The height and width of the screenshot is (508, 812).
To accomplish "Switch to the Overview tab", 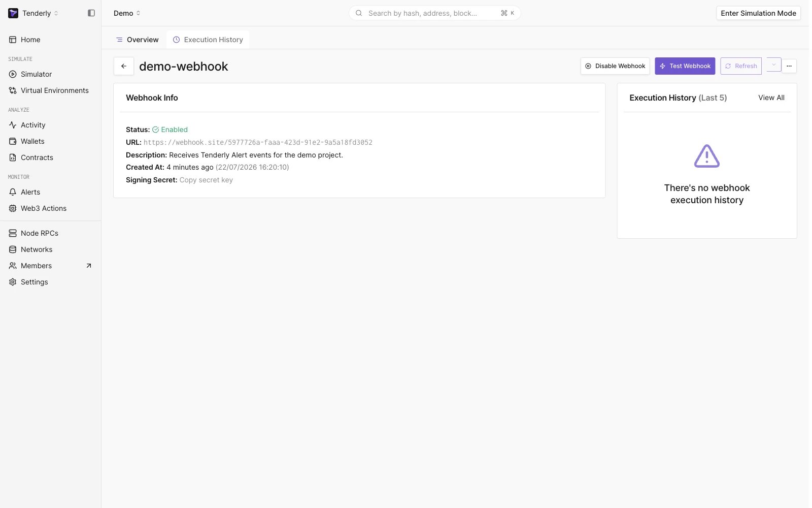I will click(x=137, y=40).
